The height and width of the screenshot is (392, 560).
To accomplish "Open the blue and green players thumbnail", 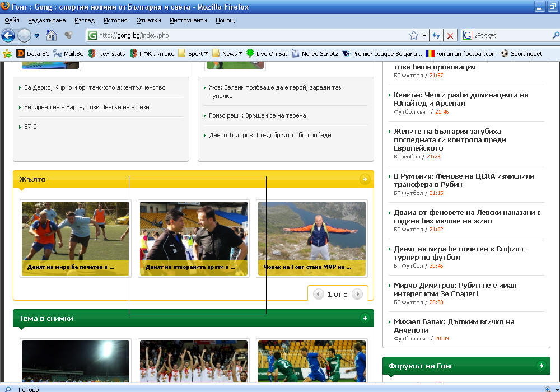I will (312, 361).
